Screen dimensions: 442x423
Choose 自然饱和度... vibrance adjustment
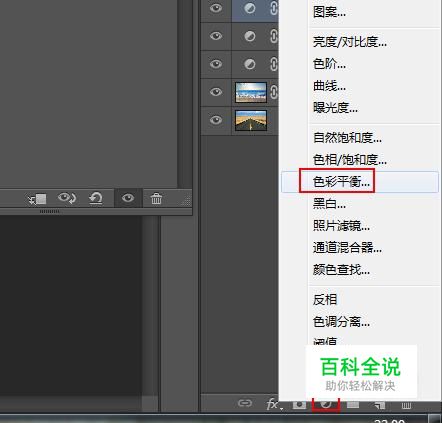(x=347, y=137)
